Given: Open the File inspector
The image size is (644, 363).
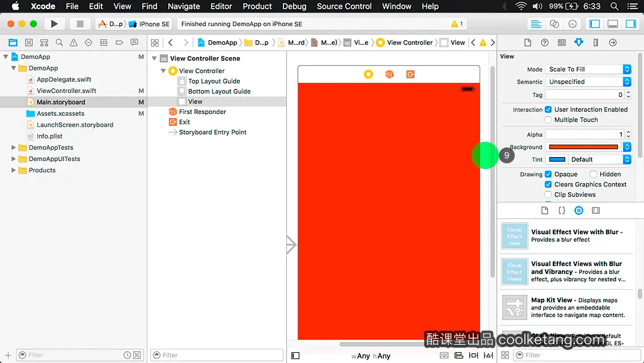Looking at the screenshot, I should (528, 43).
